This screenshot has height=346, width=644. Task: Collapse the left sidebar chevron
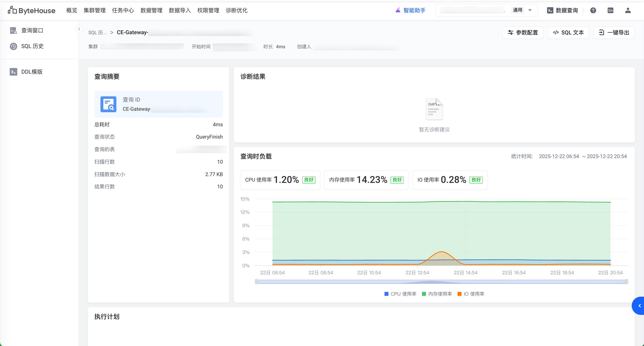click(79, 29)
